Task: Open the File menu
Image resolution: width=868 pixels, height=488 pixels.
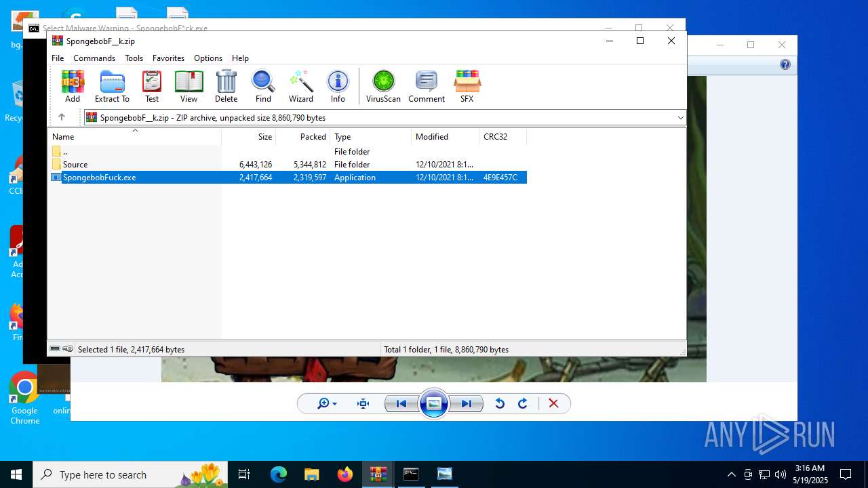Action: (x=58, y=58)
